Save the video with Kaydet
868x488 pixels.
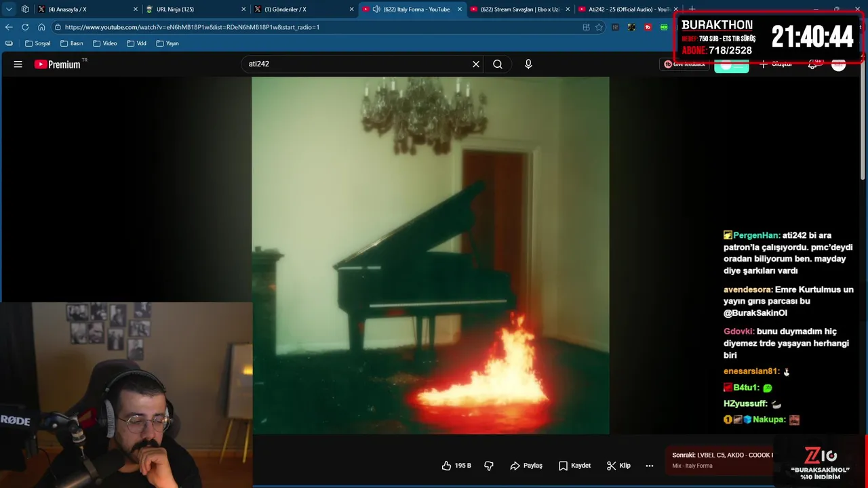[574, 466]
